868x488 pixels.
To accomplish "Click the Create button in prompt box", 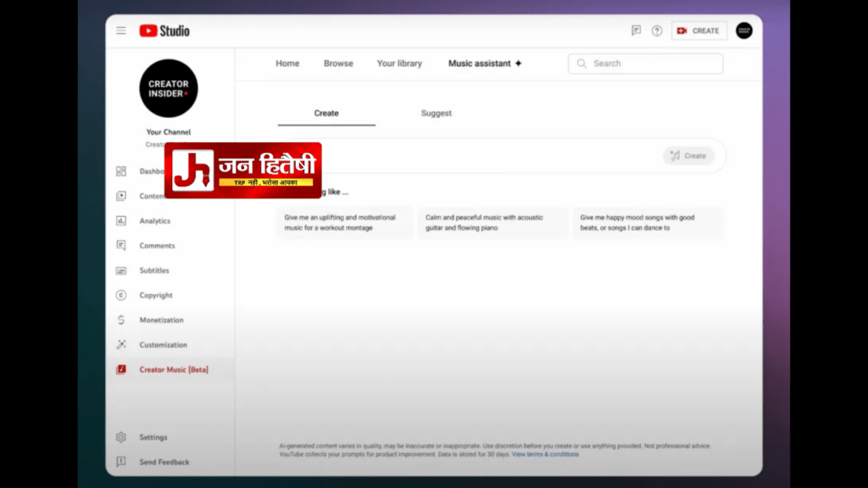I will coord(688,156).
